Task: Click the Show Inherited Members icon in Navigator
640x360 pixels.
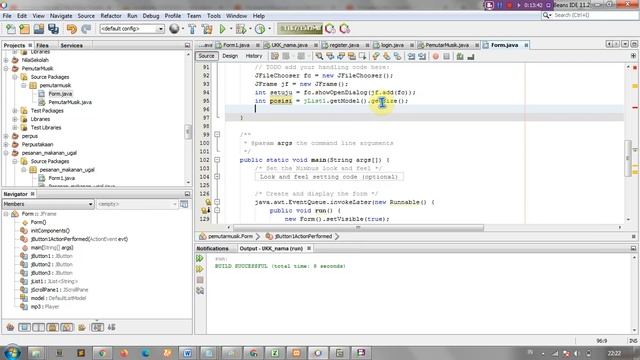Action: 10,327
